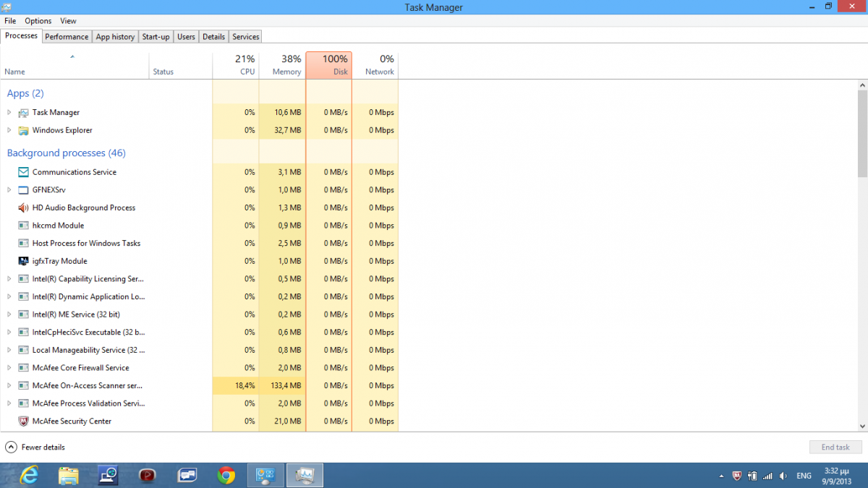Screen dimensions: 868x488
Task: Sort by the Network column header
Action: click(375, 64)
